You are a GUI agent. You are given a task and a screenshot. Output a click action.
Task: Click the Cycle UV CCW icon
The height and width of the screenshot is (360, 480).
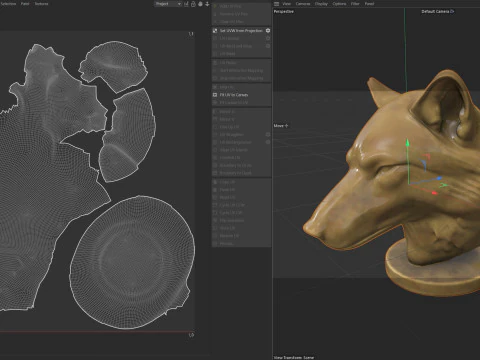215,205
